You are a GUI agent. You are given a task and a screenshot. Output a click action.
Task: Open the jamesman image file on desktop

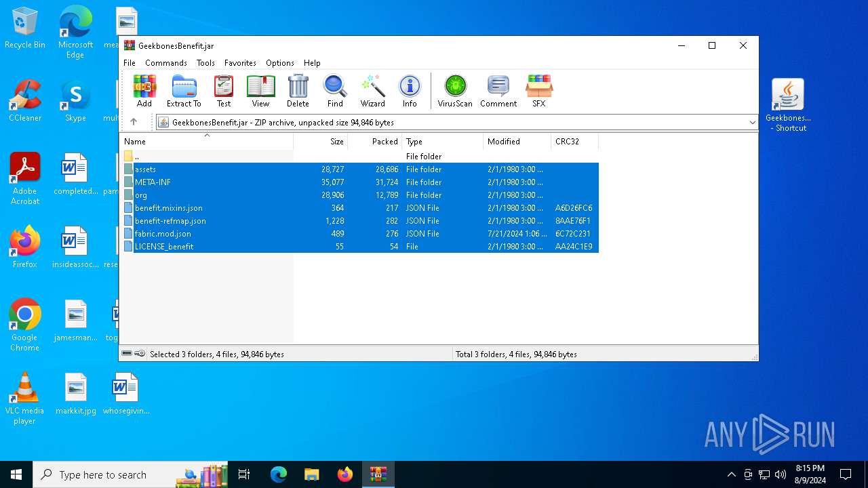tap(75, 321)
